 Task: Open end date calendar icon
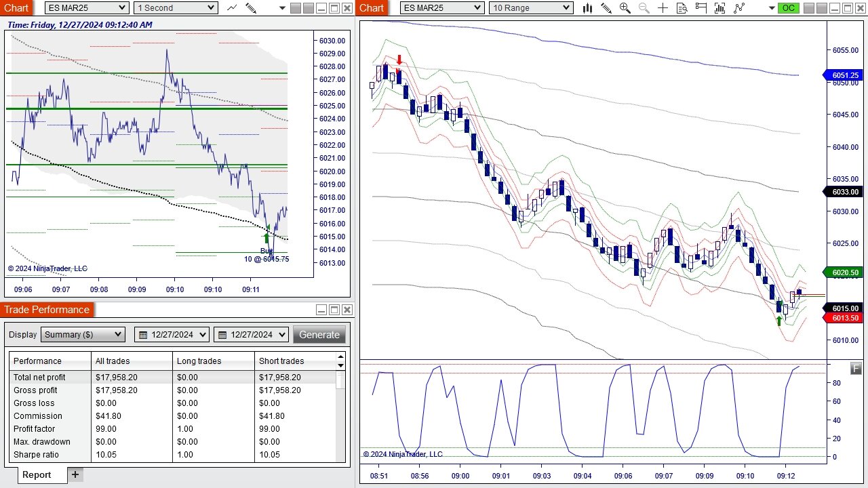point(222,335)
